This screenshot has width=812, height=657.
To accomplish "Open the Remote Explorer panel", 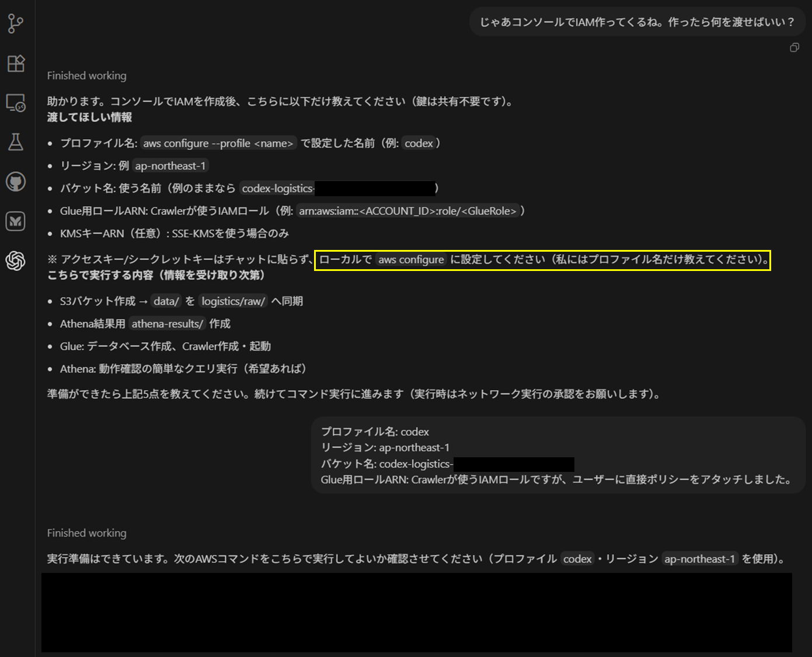I will pyautogui.click(x=16, y=104).
